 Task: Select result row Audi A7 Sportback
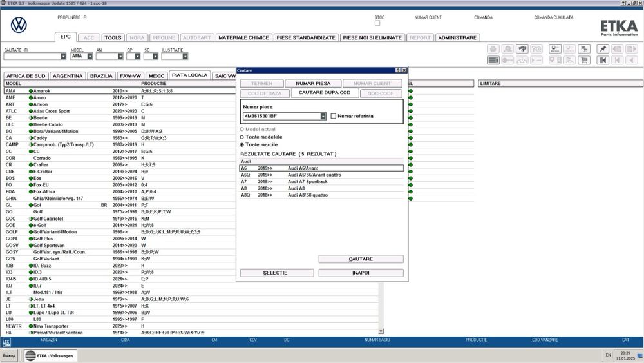point(321,182)
